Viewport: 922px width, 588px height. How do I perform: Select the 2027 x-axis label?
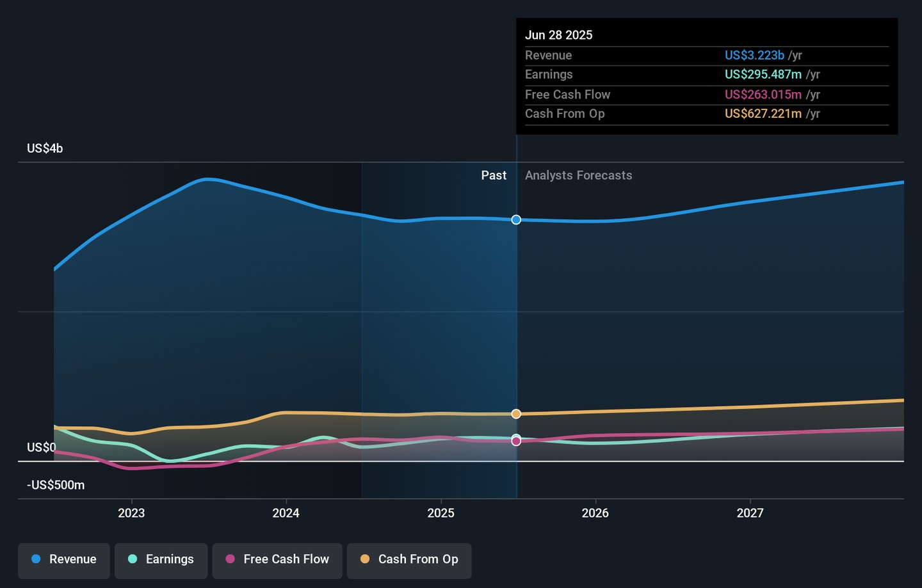(750, 513)
